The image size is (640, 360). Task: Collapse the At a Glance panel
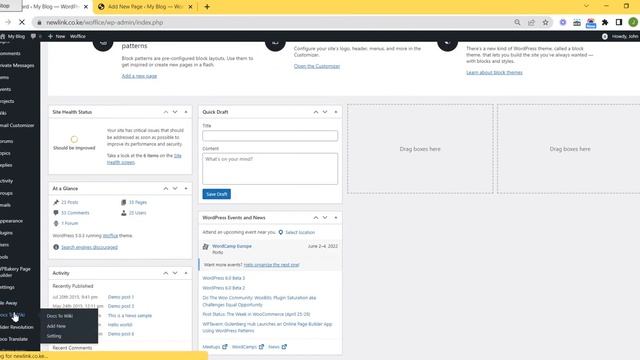(x=186, y=189)
